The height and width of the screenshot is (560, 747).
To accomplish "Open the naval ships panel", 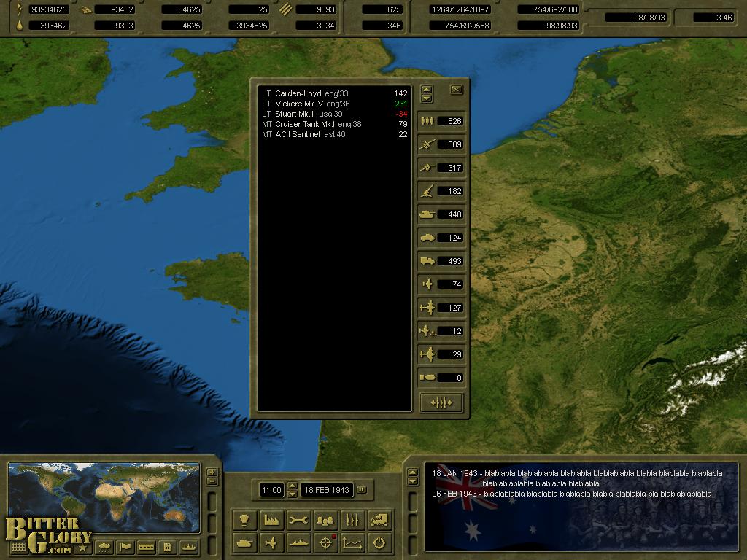I will (298, 543).
